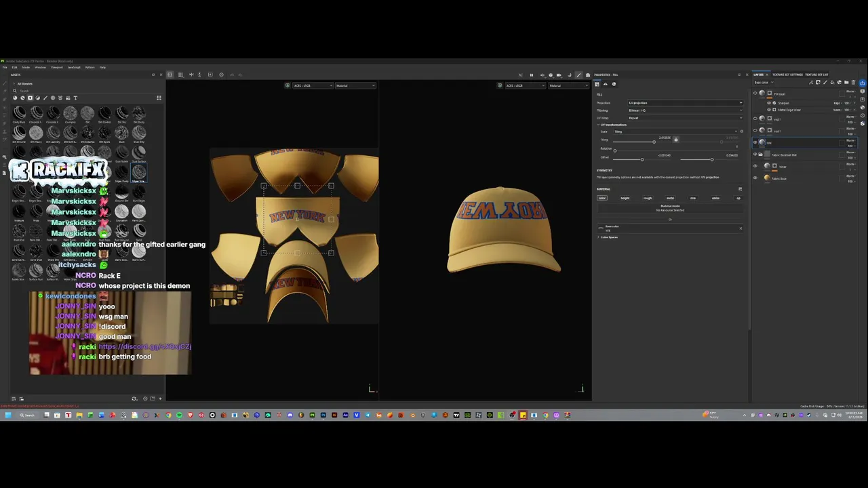868x488 pixels.
Task: Delete layer trash icon
Action: [853, 83]
